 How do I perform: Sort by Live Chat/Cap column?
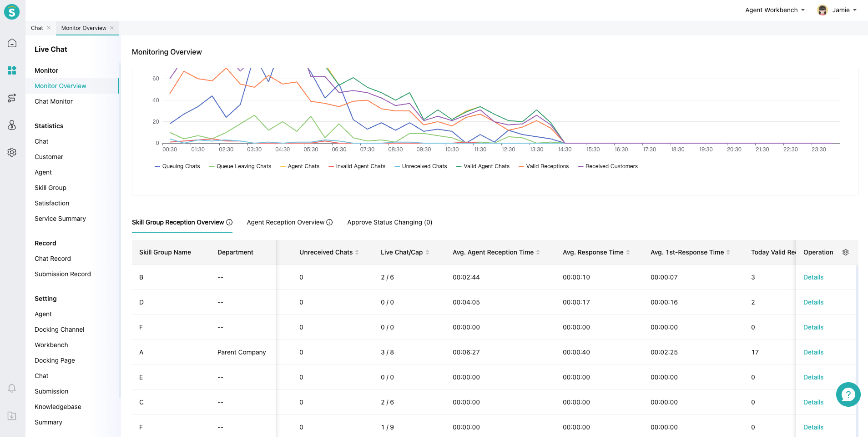[x=427, y=252]
